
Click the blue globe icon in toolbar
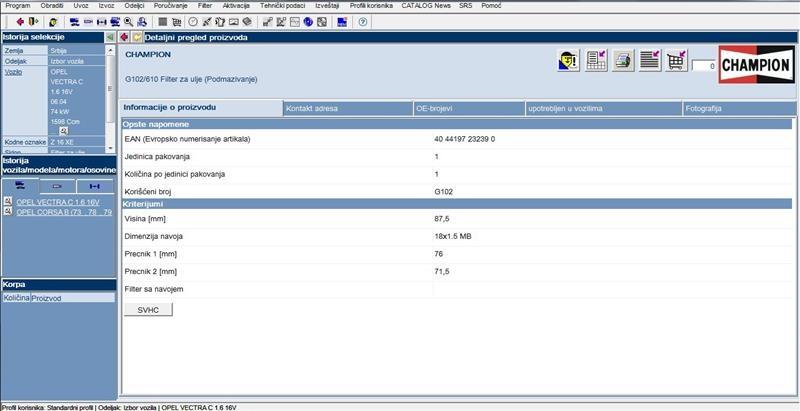pos(308,21)
